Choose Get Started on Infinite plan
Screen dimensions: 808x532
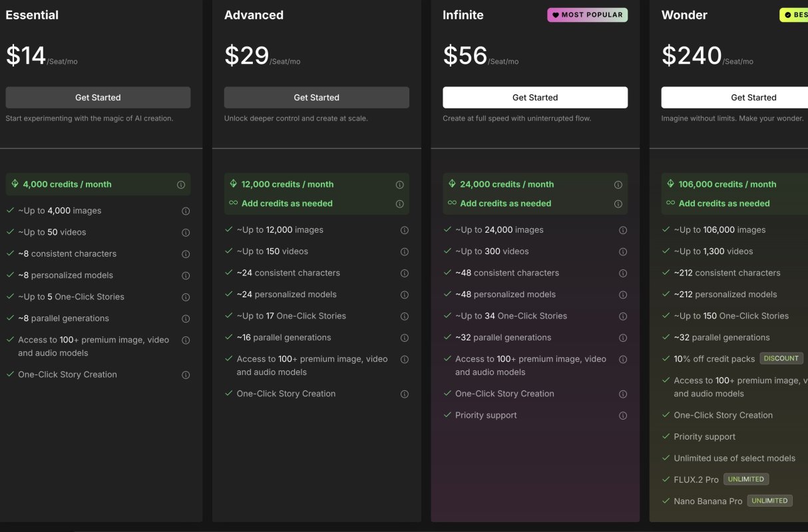[x=535, y=97]
